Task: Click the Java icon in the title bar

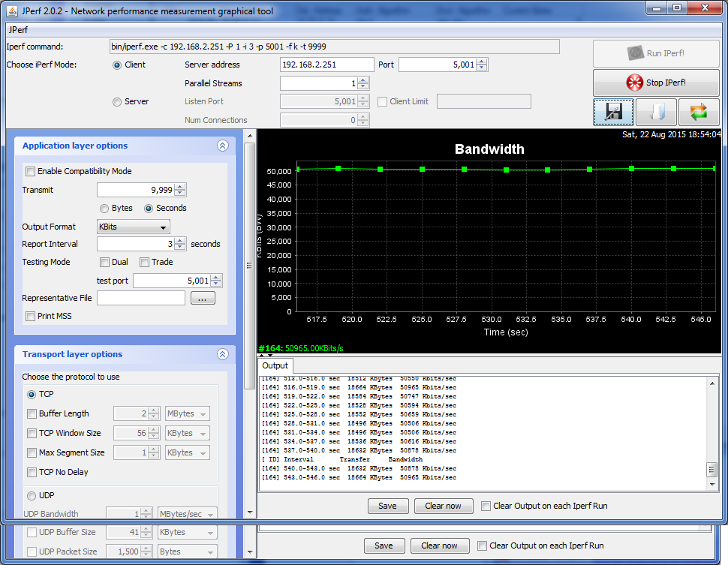Action: click(13, 11)
